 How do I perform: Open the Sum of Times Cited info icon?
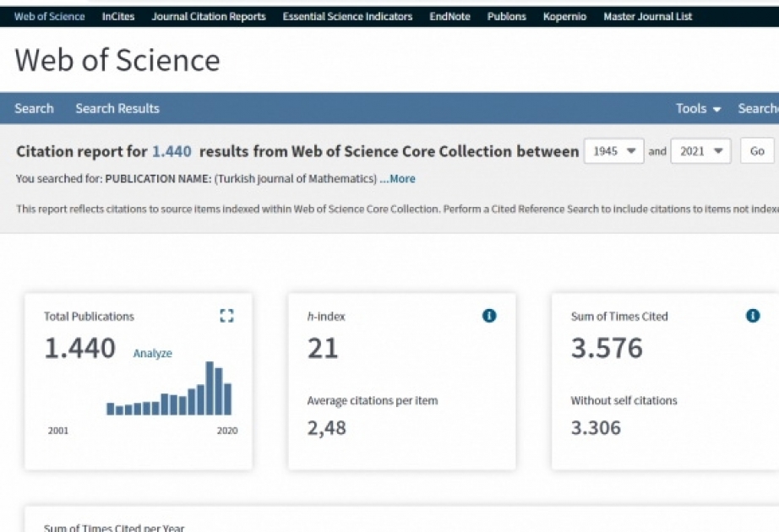pyautogui.click(x=753, y=316)
